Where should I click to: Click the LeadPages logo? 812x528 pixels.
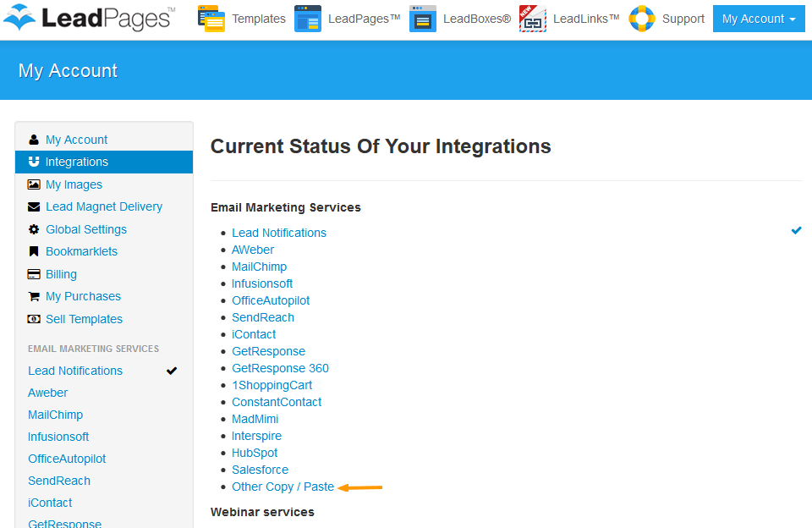[90, 18]
